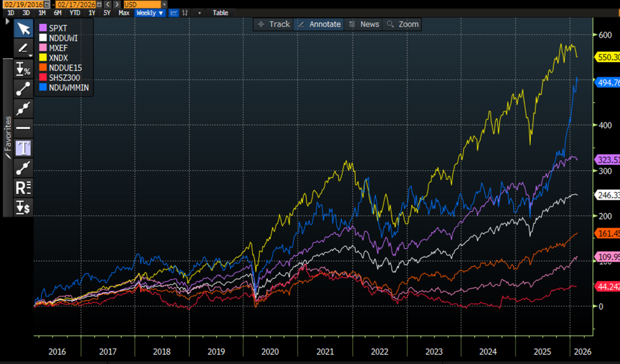Click the SHSZ300 legend label
Viewport: 620px width, 364px height.
coord(64,78)
